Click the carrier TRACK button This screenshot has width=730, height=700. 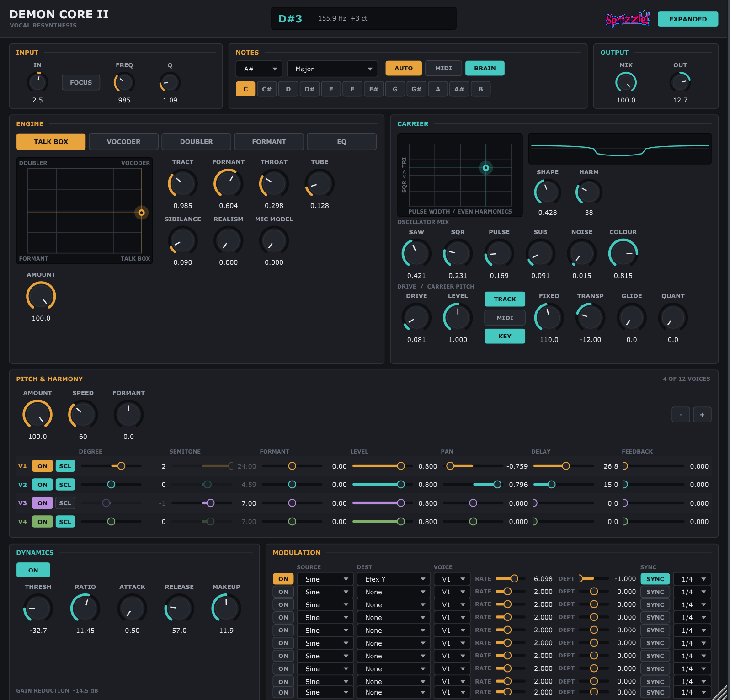(x=505, y=299)
